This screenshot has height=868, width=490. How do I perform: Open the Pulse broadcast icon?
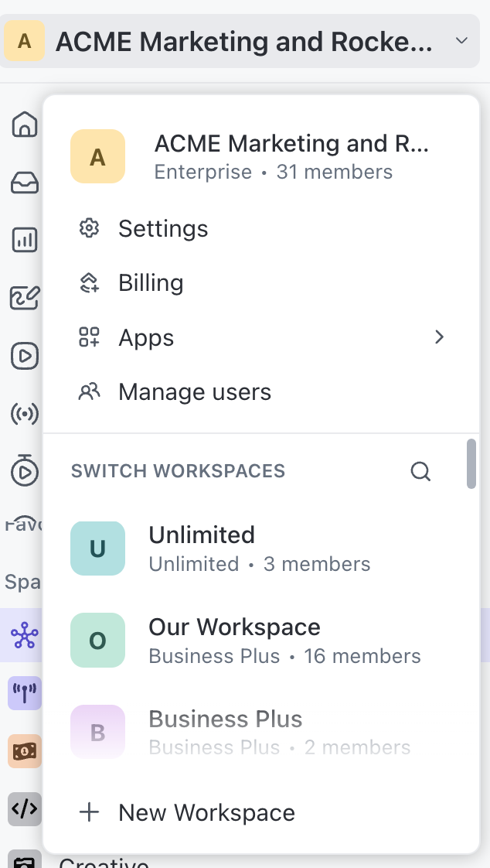pyautogui.click(x=25, y=415)
